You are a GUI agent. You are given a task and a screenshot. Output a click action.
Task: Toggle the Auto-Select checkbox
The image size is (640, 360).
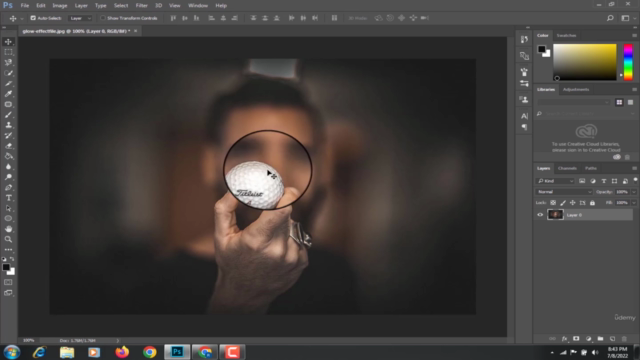point(33,18)
